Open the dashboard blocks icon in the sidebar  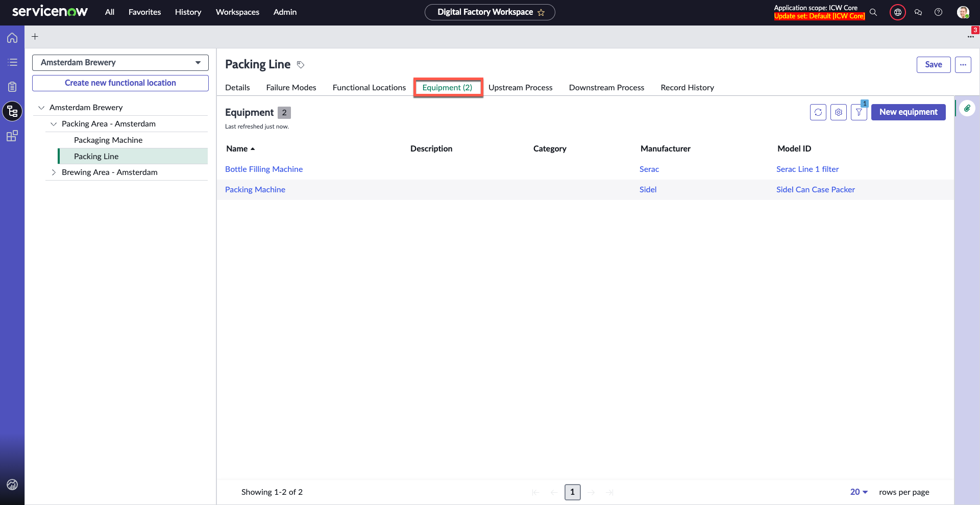[12, 136]
